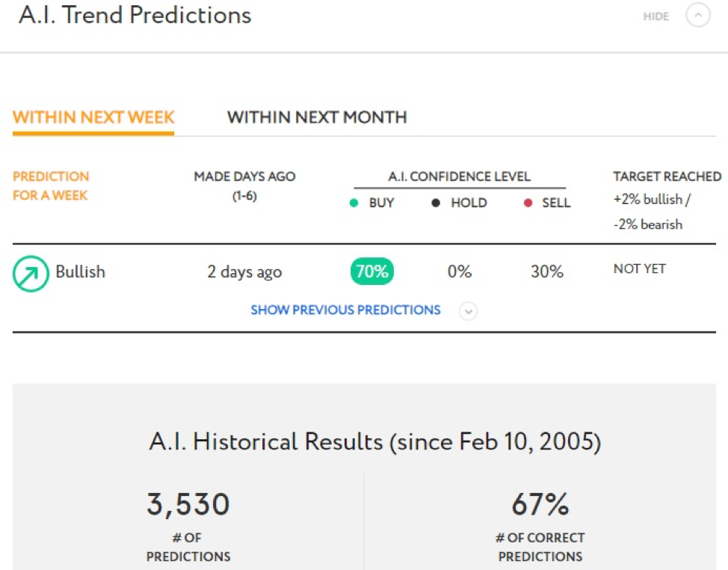Click the red SELL legend dot
Screen dimensions: 728x570
(x=528, y=203)
